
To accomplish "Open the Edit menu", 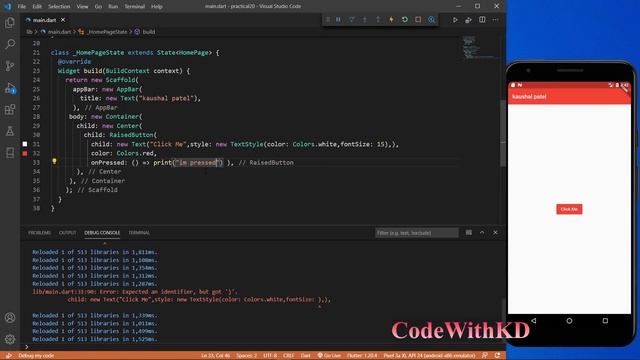I will pos(37,6).
